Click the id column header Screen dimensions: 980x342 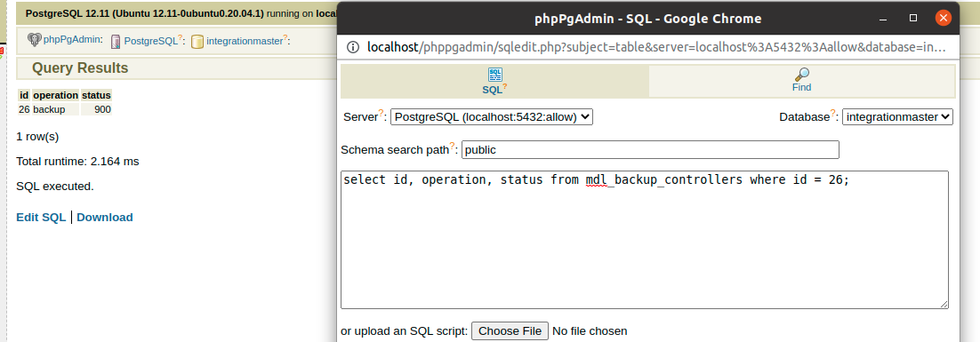click(x=24, y=95)
